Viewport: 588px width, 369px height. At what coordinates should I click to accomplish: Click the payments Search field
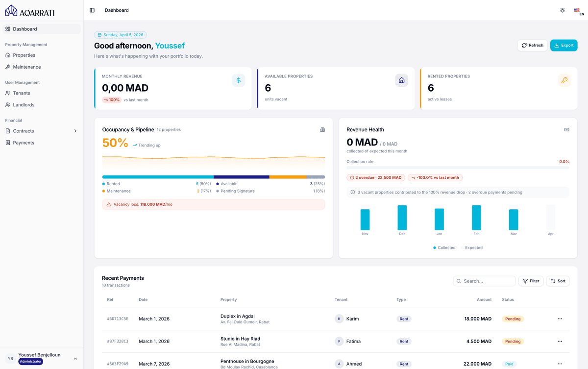484,281
